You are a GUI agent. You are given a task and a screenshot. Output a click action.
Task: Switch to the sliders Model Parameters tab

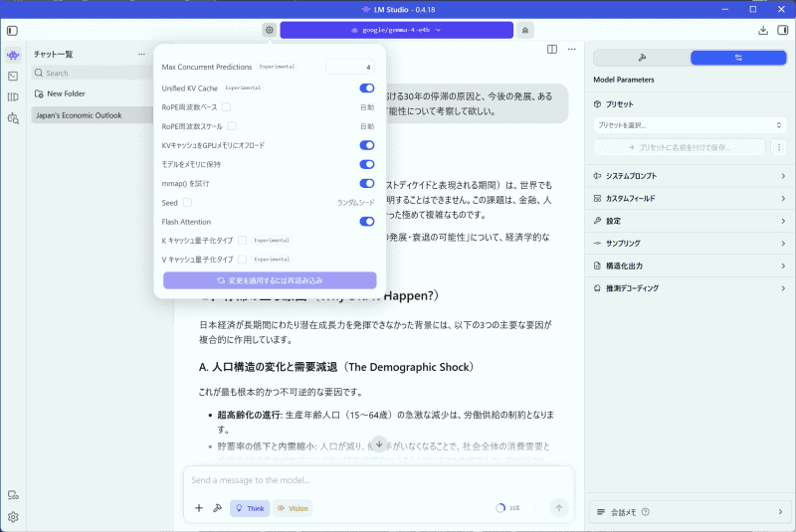click(x=738, y=58)
